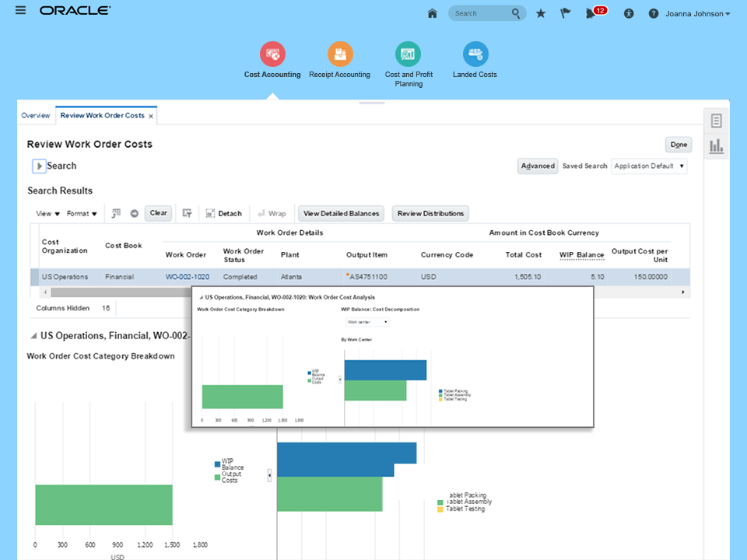The height and width of the screenshot is (560, 747).
Task: Click Tablet Testing yellow legend swatch
Action: [440, 509]
